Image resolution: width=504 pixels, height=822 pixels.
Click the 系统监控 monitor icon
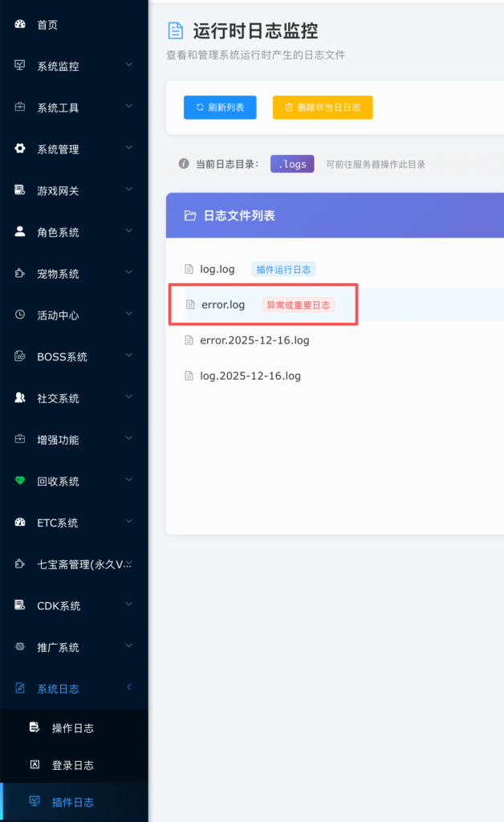coord(20,65)
